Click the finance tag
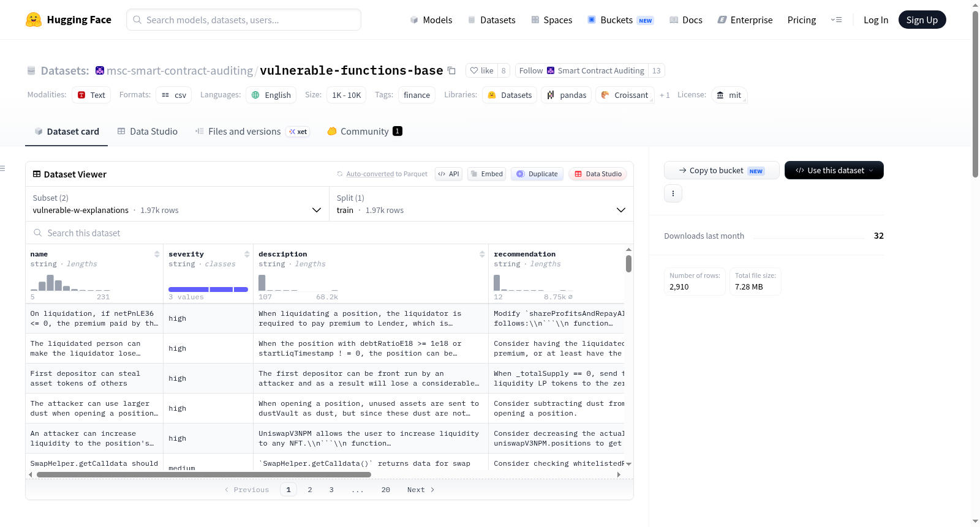The width and height of the screenshot is (980, 527). 417,95
